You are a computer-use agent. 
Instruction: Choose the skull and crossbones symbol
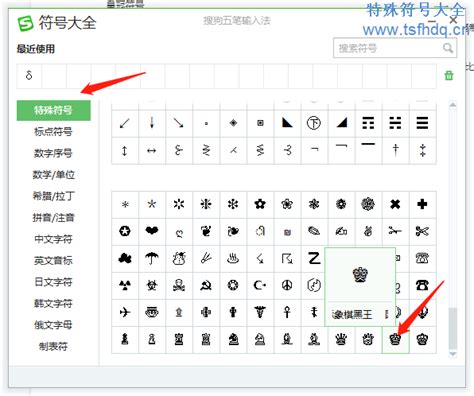(179, 285)
